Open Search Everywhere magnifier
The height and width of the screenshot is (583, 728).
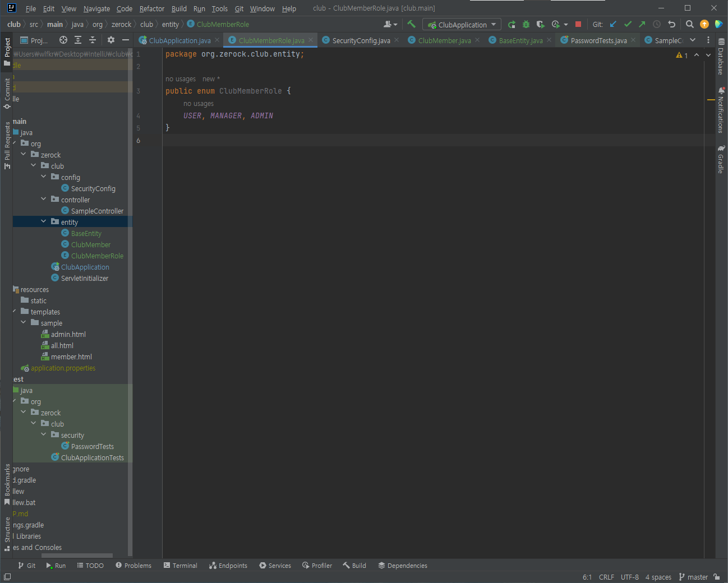[690, 24]
